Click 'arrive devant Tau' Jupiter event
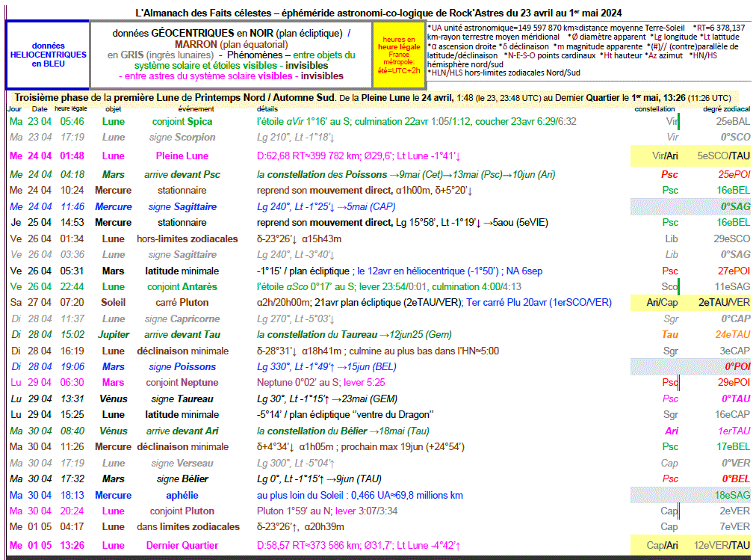 (182, 334)
